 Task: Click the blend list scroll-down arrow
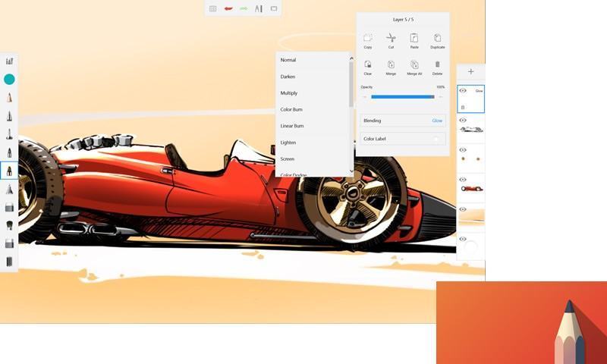pyautogui.click(x=351, y=172)
